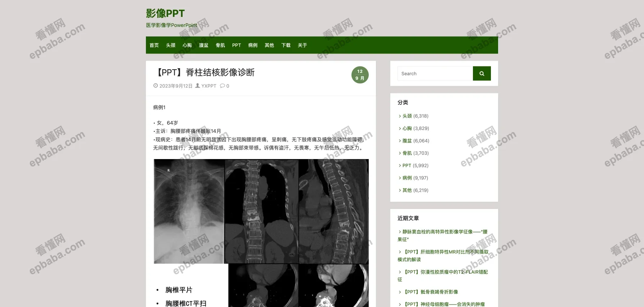
Task: Open the 其他 menu item
Action: 270,45
